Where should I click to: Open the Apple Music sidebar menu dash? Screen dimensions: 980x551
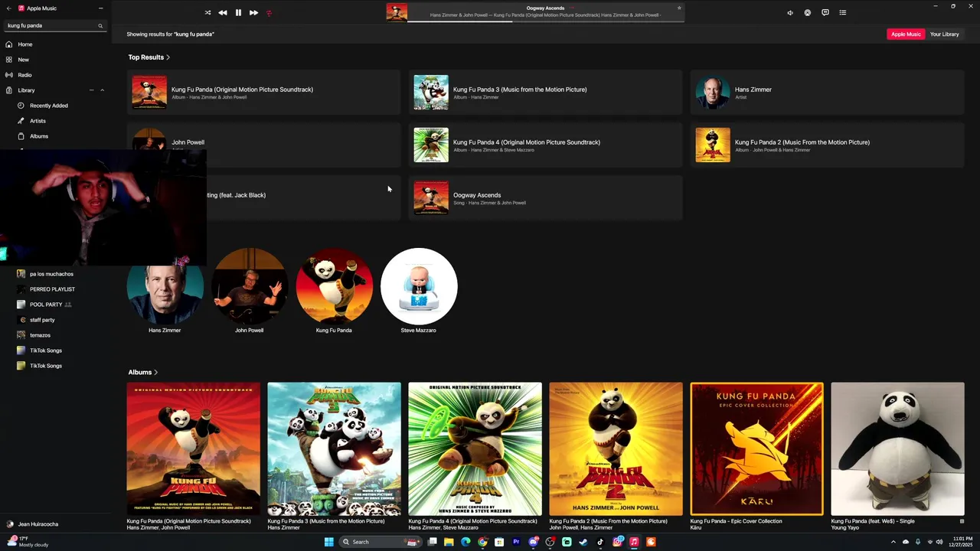[100, 8]
